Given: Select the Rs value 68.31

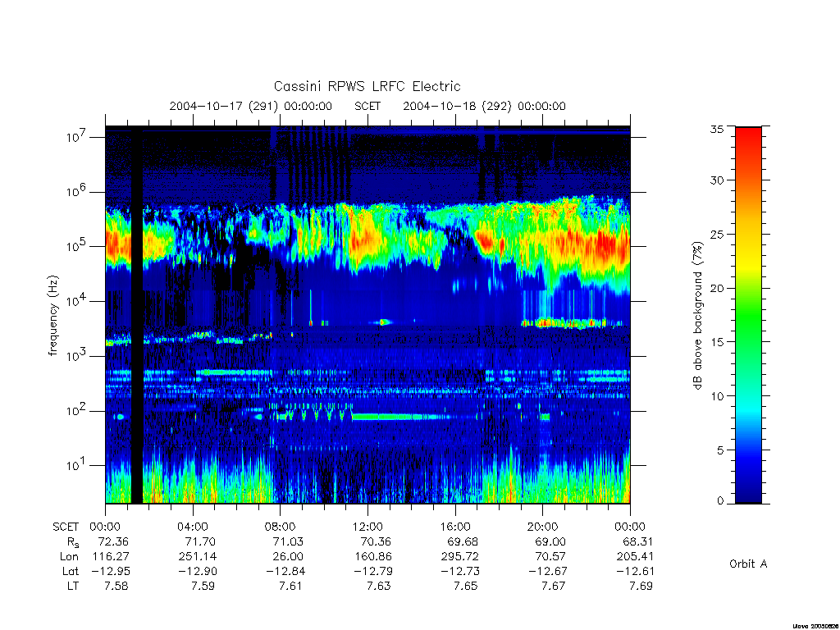Looking at the screenshot, I should coord(637,541).
